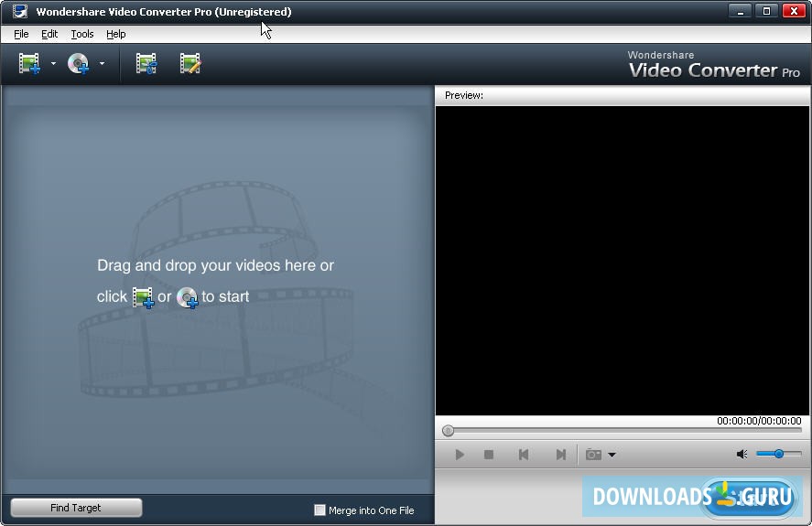Click the load DVD icon in drop area
Image resolution: width=812 pixels, height=526 pixels.
(187, 297)
